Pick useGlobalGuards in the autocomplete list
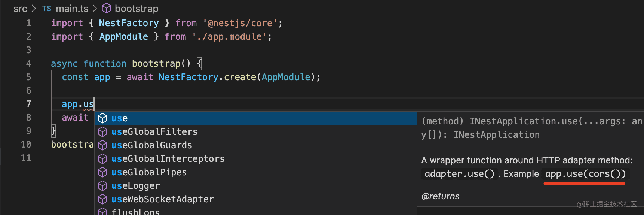The height and width of the screenshot is (215, 644). coord(151,145)
